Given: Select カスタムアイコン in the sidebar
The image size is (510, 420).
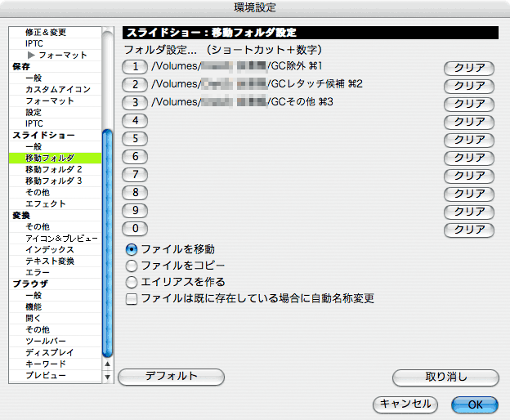Looking at the screenshot, I should [x=57, y=89].
